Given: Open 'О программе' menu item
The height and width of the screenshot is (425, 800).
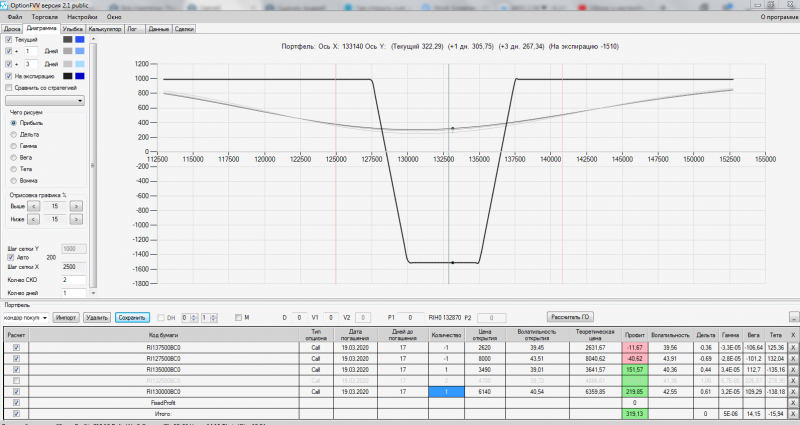Looking at the screenshot, I should 779,17.
